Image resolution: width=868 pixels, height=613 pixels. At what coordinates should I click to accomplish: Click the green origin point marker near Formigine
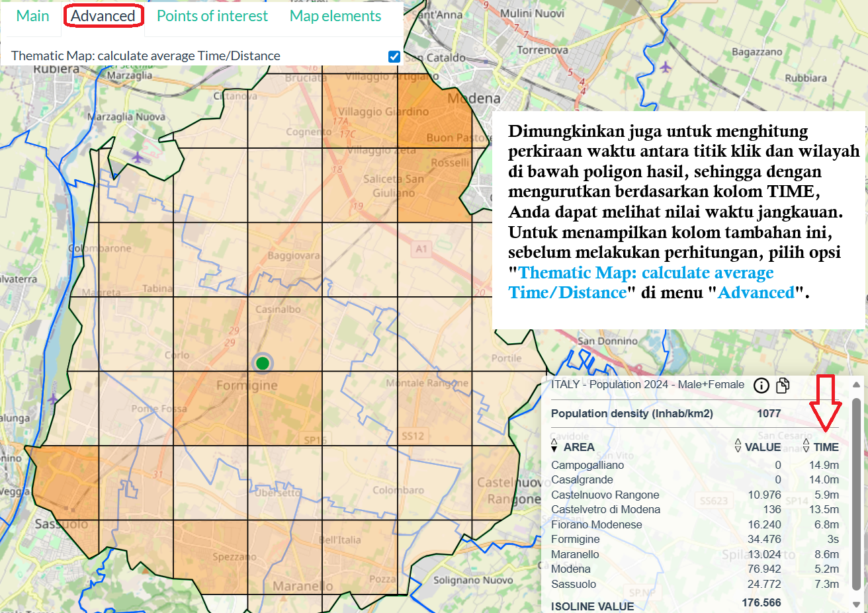[263, 363]
